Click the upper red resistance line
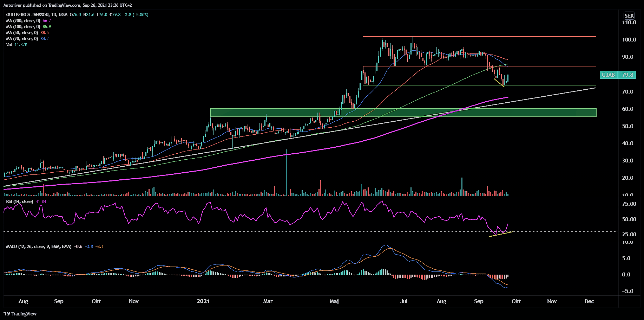Screen dimensions: 644x320 tap(479, 37)
